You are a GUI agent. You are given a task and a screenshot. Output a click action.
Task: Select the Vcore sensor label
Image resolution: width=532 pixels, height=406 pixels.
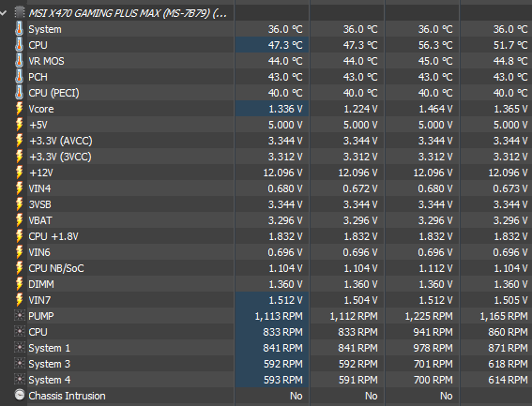[41, 109]
